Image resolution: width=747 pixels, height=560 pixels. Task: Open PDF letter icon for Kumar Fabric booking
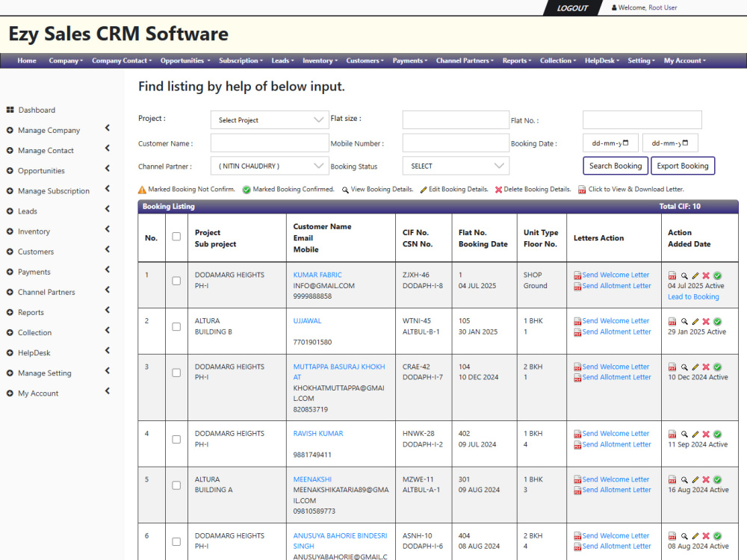point(672,276)
